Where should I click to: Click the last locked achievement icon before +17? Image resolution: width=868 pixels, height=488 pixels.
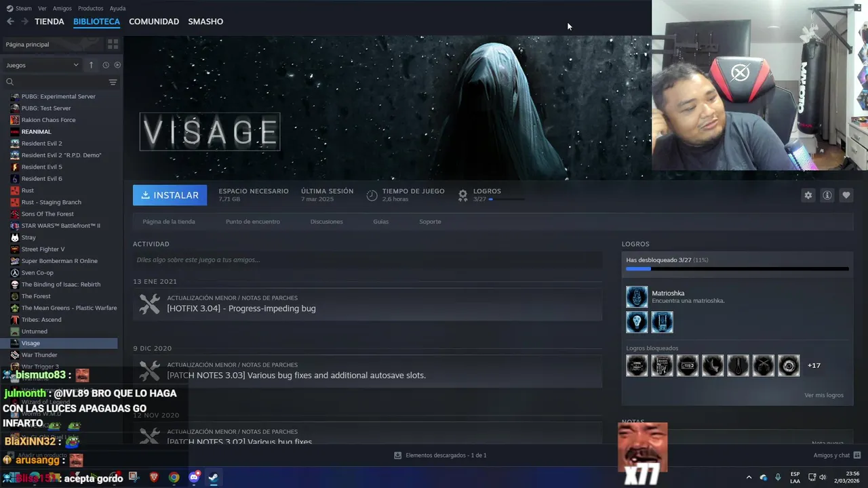click(x=789, y=365)
